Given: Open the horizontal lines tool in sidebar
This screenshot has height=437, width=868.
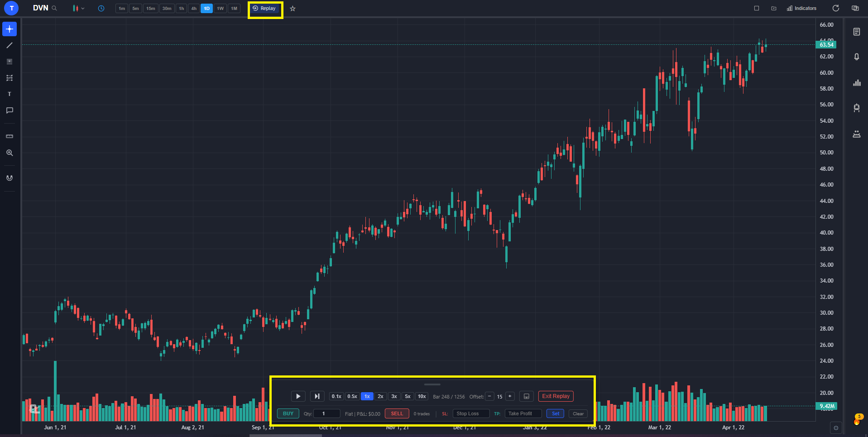Looking at the screenshot, I should click(x=10, y=62).
